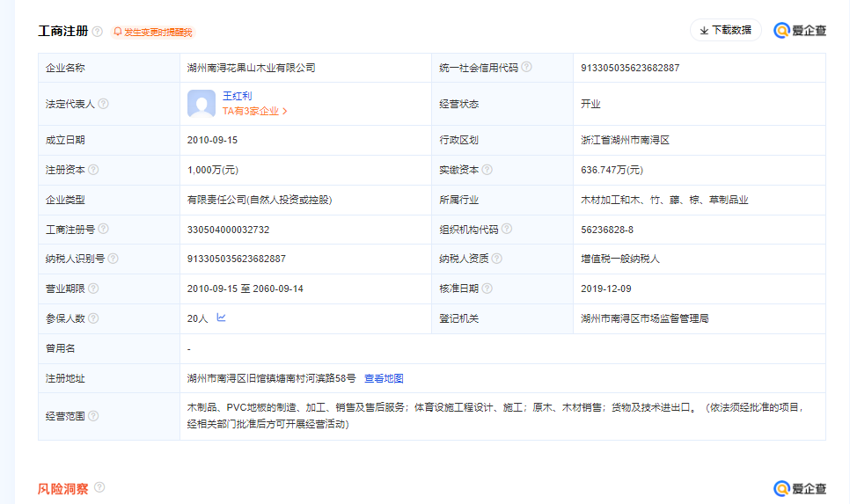This screenshot has width=850, height=504.
Task: Select company type 有限责任公司(自然人投资或控股)
Action: click(x=259, y=200)
